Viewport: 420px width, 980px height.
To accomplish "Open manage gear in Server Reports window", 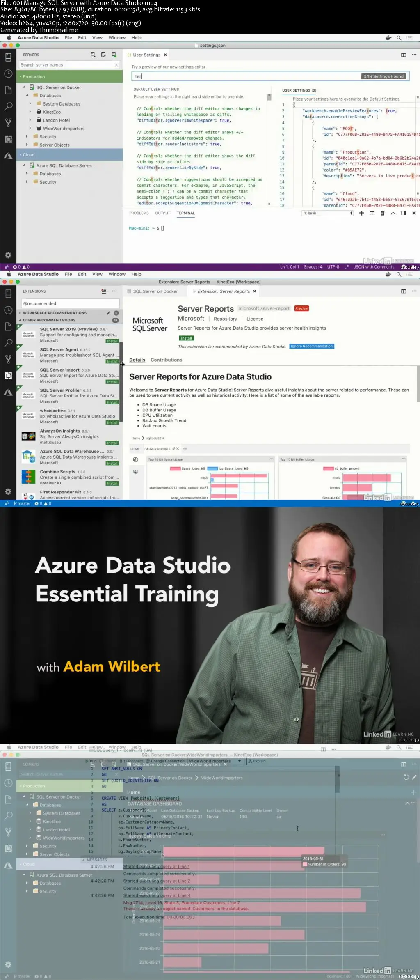I will coord(8,491).
